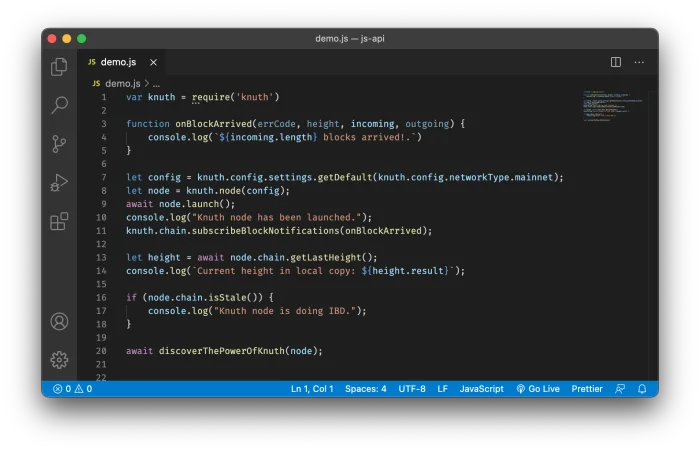Viewport: 700px width, 452px height.
Task: Click line number 7 in the gutter
Action: [x=104, y=177]
